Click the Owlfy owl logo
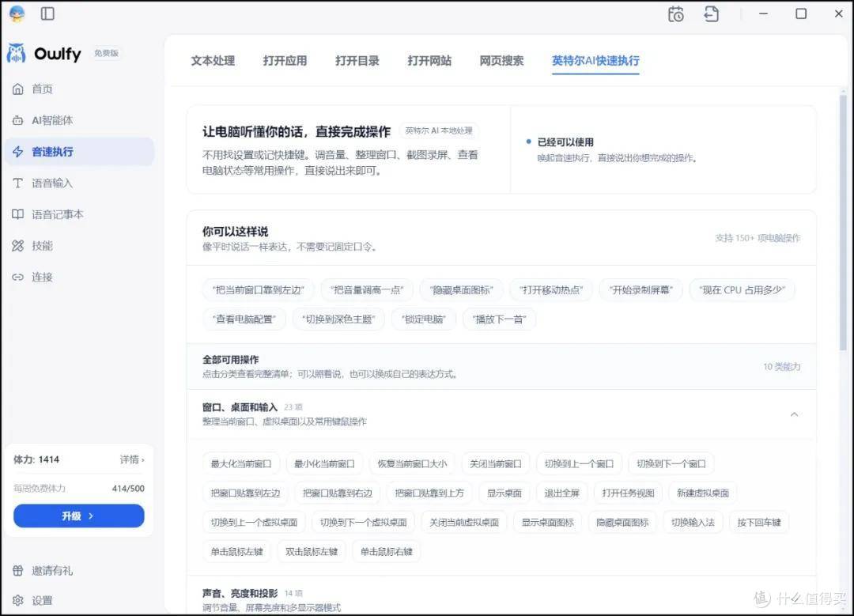 click(17, 53)
